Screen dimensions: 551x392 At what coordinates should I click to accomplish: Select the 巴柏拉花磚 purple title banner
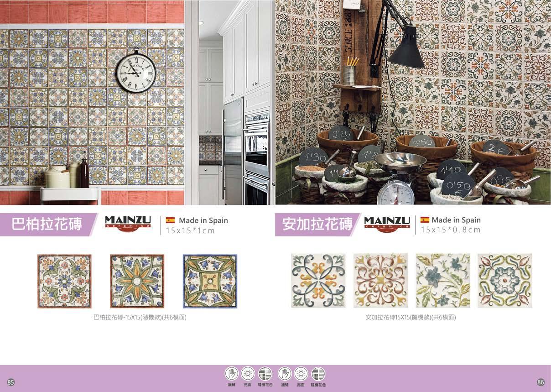click(x=48, y=225)
